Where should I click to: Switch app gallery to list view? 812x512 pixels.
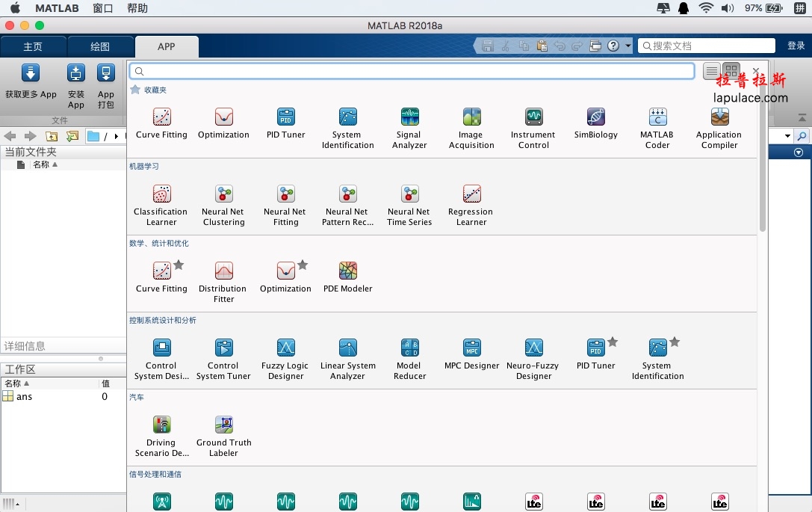click(x=712, y=71)
